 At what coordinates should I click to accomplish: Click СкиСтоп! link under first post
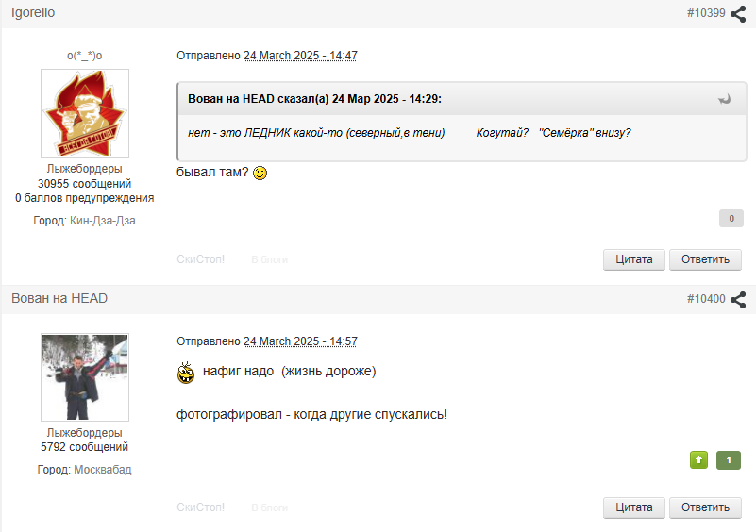(x=201, y=259)
